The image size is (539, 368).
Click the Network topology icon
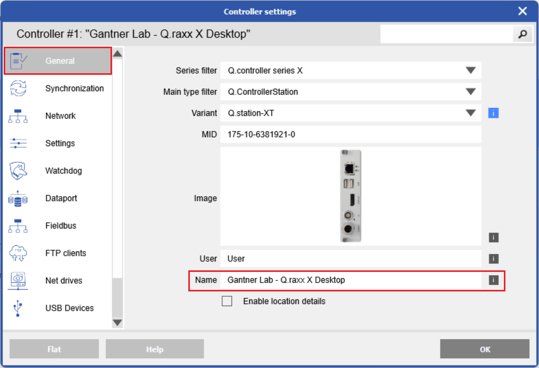point(18,116)
